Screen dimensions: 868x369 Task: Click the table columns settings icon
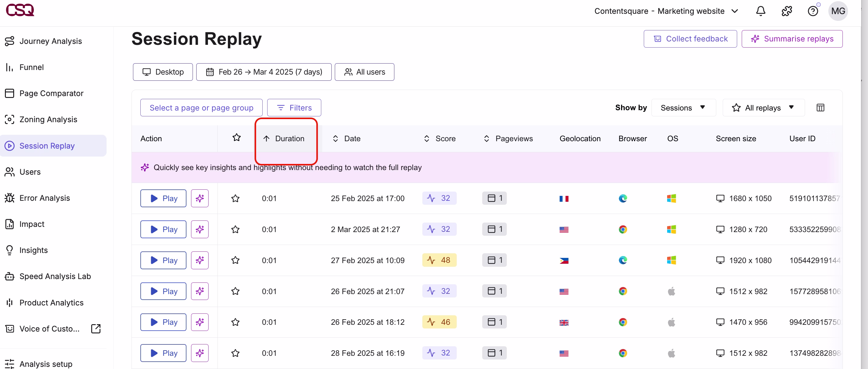click(x=820, y=108)
